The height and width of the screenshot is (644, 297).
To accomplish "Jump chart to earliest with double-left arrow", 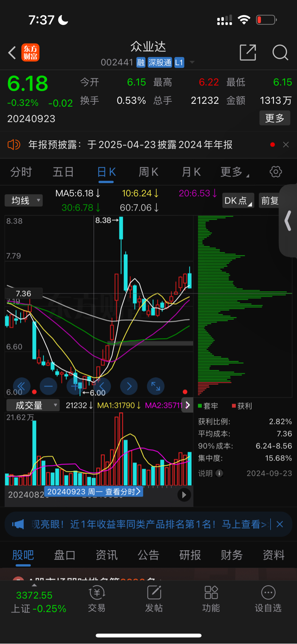I will pos(22,386).
